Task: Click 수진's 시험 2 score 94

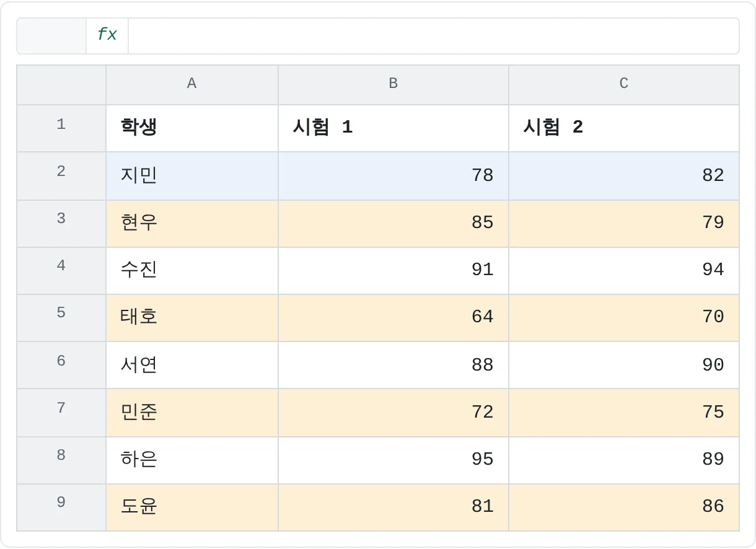Action: [x=624, y=271]
